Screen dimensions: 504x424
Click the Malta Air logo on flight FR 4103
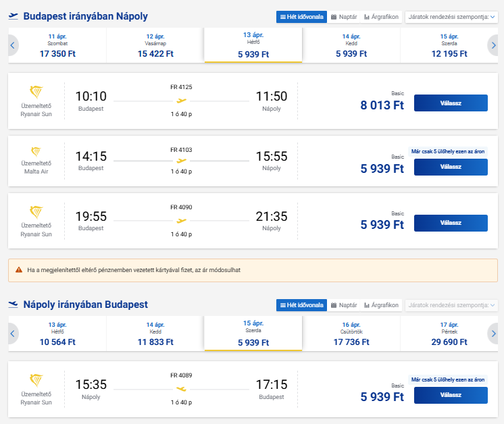point(36,151)
